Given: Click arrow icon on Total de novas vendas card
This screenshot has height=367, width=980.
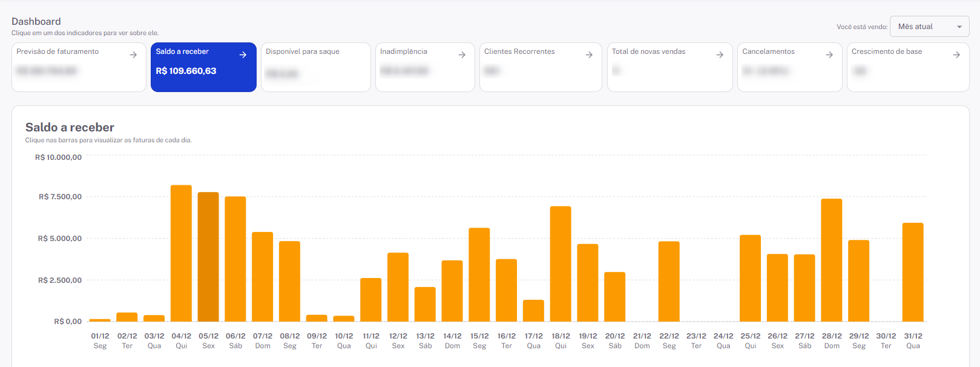Looking at the screenshot, I should coord(720,55).
